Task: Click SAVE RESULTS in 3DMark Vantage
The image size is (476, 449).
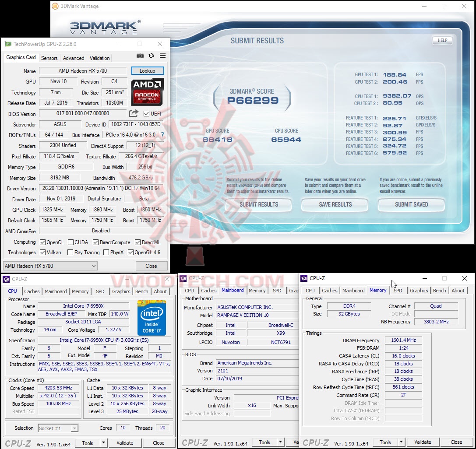Action: [x=335, y=204]
